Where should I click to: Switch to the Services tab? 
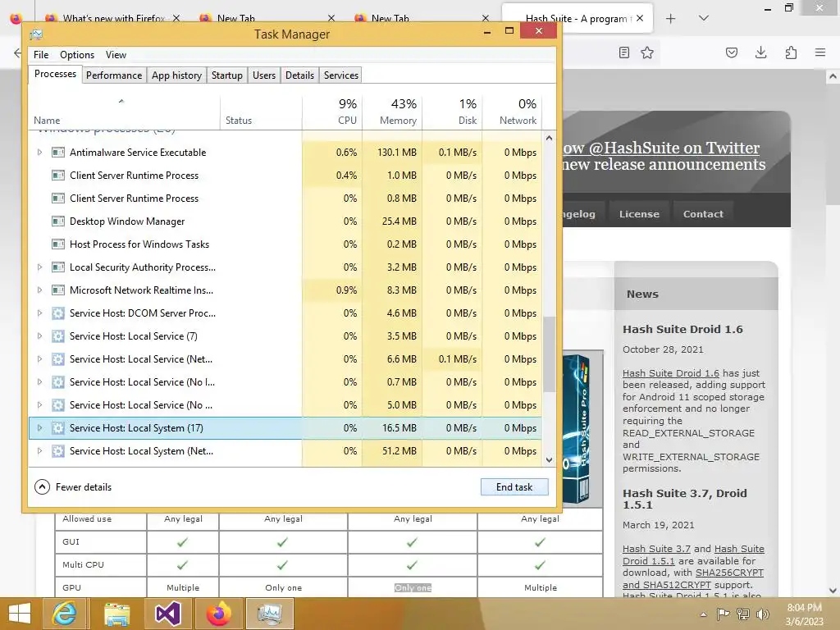(340, 75)
